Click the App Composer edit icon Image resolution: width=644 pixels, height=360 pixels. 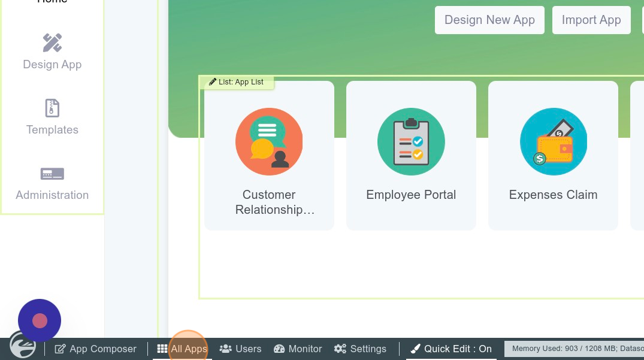[60, 349]
